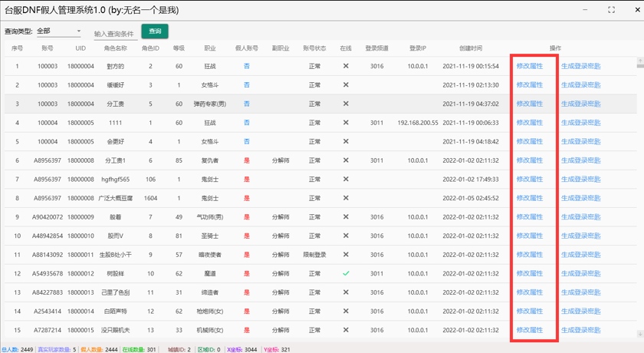Click 生成登录密匙 for account A8956397 row 6

click(x=580, y=160)
